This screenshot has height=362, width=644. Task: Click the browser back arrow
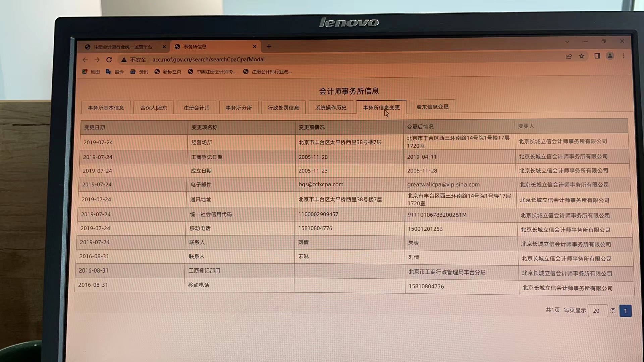click(x=85, y=60)
